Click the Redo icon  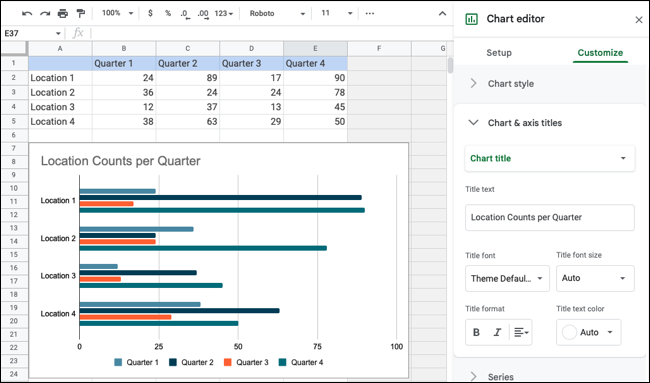[45, 14]
